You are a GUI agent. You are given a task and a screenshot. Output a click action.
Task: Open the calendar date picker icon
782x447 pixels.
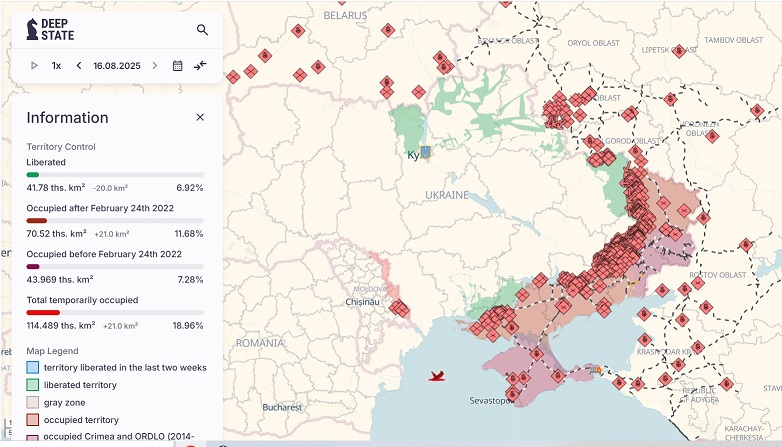pos(178,65)
